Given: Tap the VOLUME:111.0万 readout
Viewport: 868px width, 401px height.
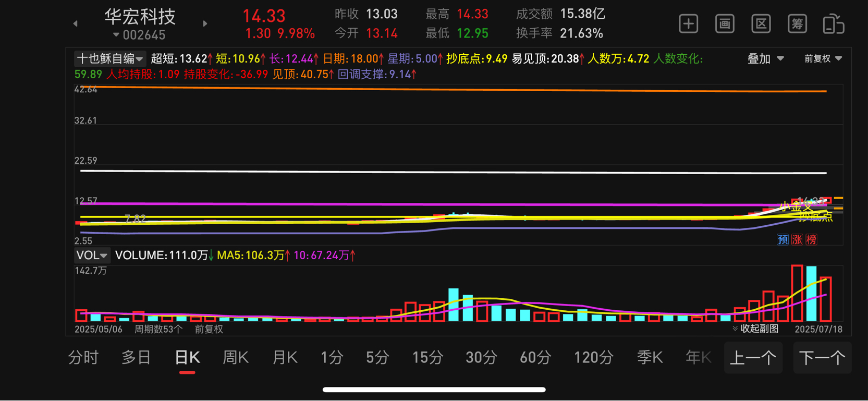Looking at the screenshot, I should [164, 255].
